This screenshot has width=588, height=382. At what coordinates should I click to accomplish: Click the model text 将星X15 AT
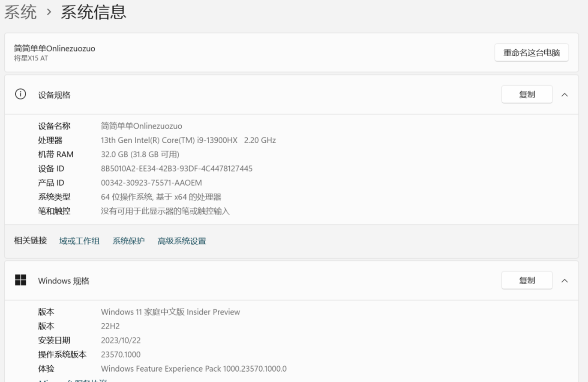point(31,58)
